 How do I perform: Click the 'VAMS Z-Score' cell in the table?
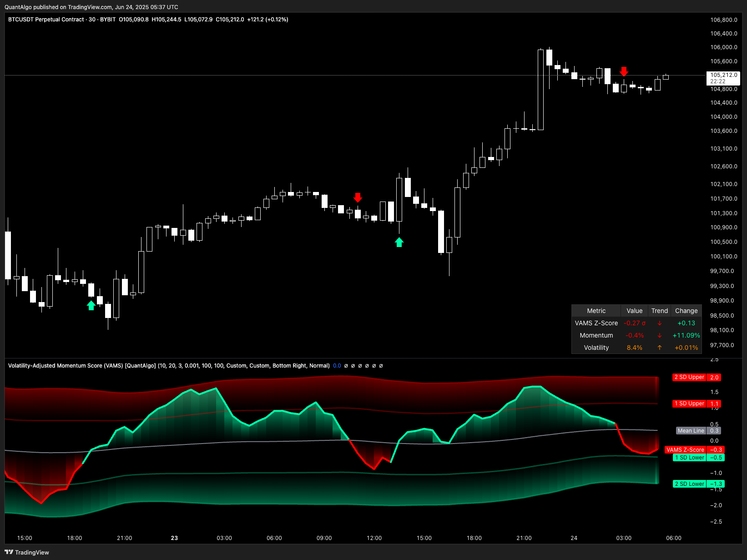596,323
